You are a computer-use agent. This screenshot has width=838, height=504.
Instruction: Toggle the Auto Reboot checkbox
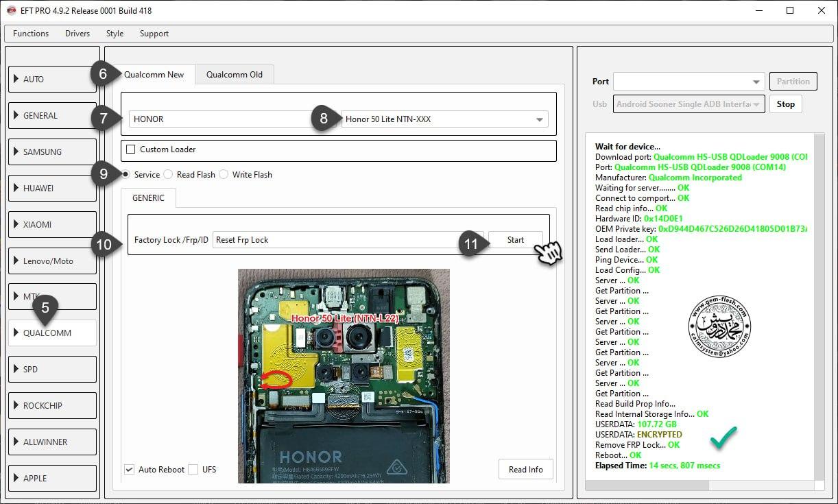pos(129,469)
